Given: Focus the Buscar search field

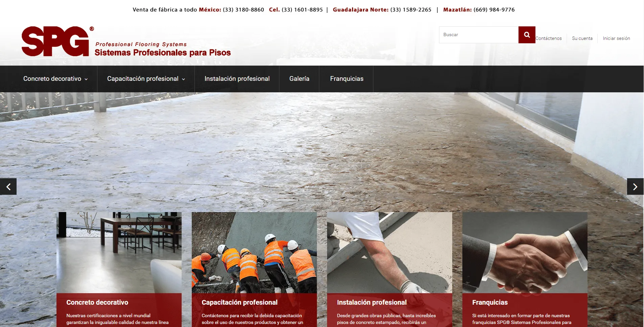Looking at the screenshot, I should tap(479, 35).
